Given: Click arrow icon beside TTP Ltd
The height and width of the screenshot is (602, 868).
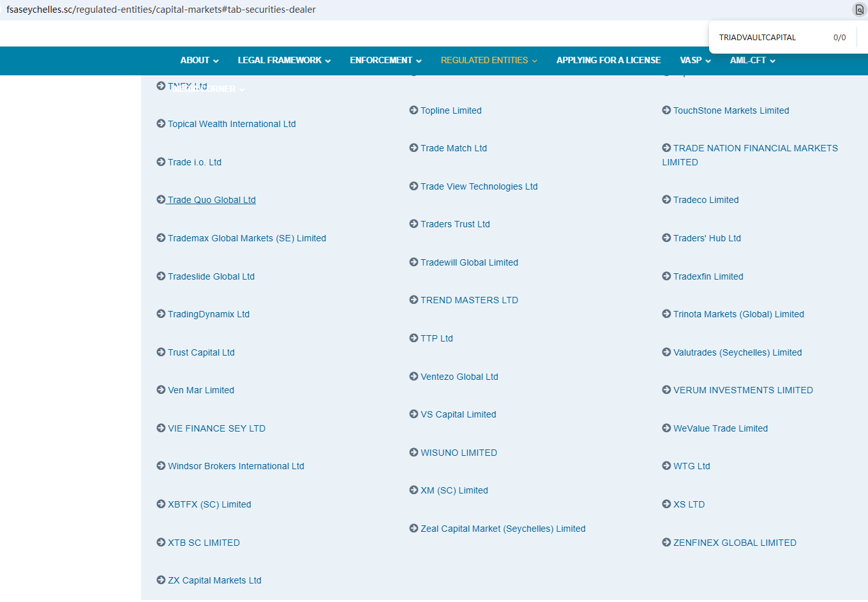Looking at the screenshot, I should click(414, 338).
